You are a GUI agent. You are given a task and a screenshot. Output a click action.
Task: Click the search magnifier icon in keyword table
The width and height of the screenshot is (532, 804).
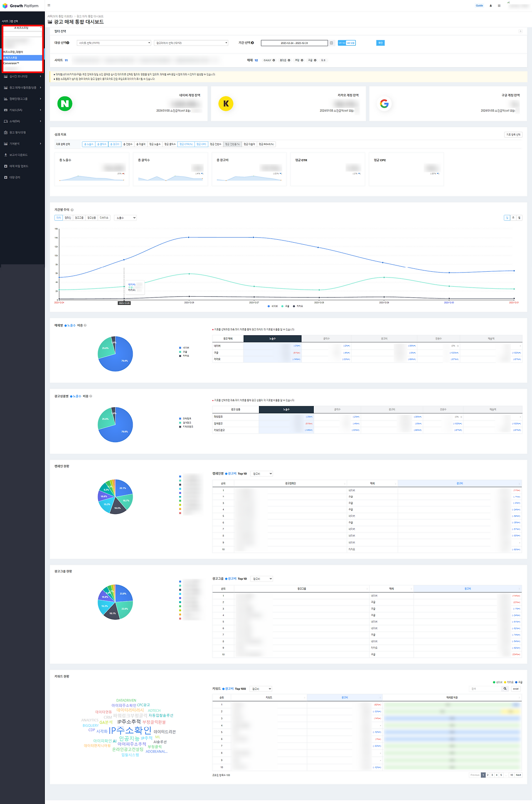coord(505,688)
